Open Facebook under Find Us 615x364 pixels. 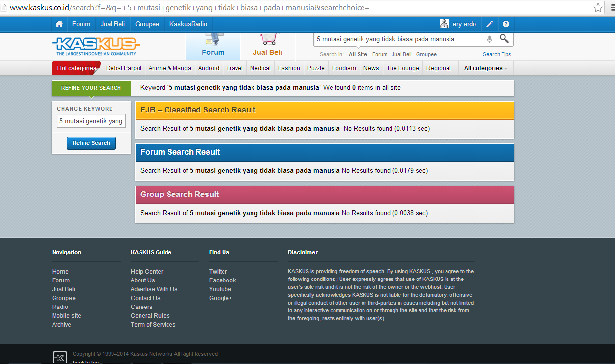tap(223, 280)
